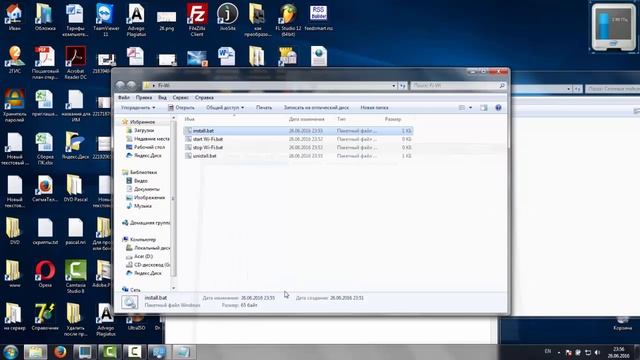Click the volume icon in system tray

pos(597,352)
